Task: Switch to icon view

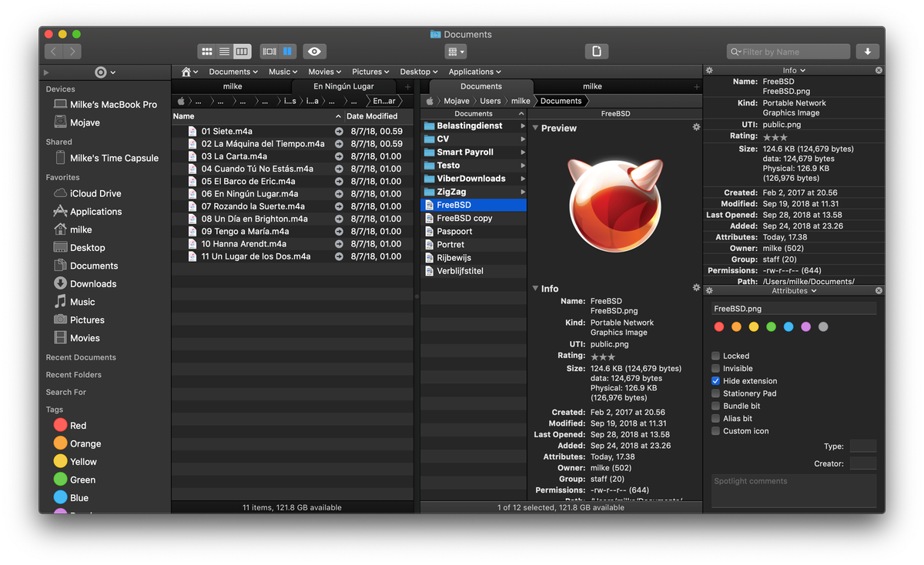Action: (206, 52)
